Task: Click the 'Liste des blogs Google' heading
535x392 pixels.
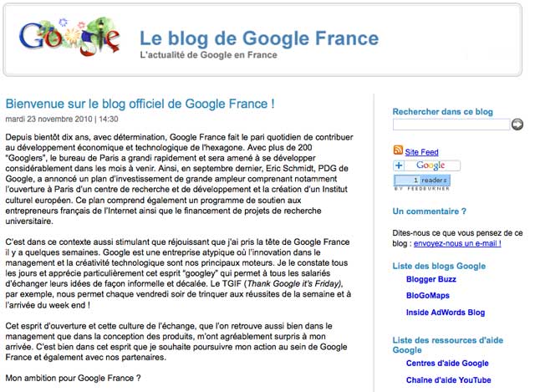Action: coord(440,265)
